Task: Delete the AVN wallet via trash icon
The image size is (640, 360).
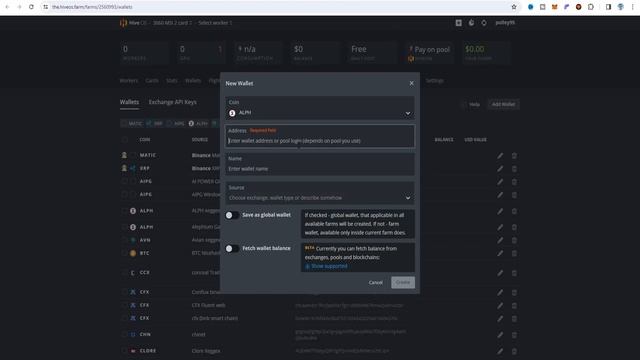Action: pyautogui.click(x=514, y=240)
